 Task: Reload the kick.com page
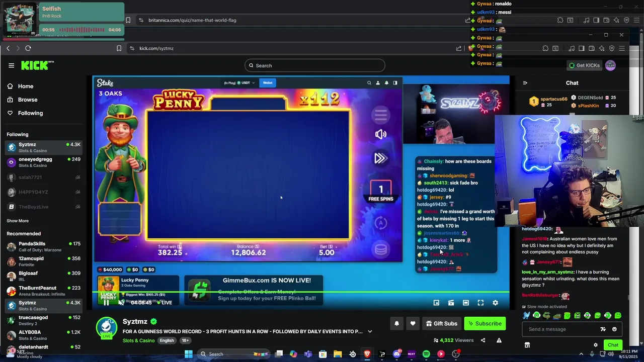tap(28, 48)
